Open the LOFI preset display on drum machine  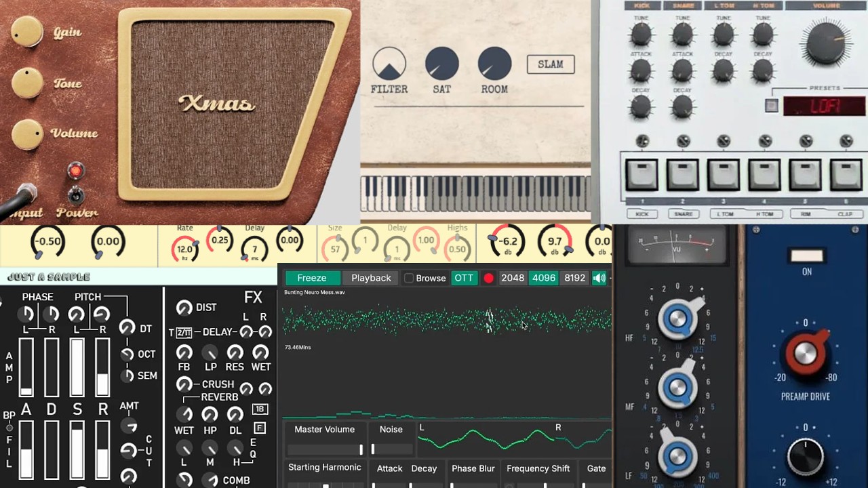pyautogui.click(x=825, y=106)
